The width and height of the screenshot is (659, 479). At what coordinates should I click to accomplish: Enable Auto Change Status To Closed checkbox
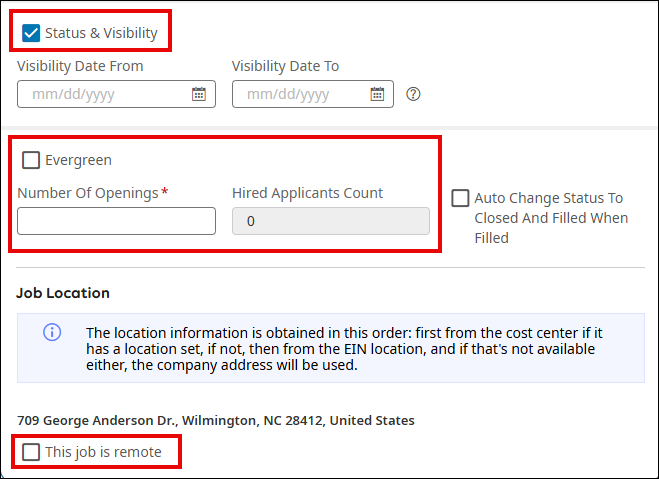point(460,198)
